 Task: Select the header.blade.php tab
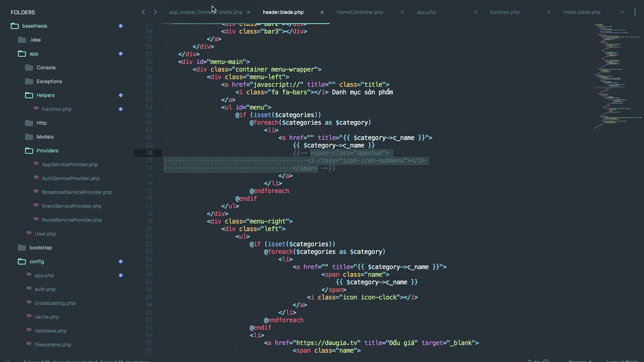283,12
